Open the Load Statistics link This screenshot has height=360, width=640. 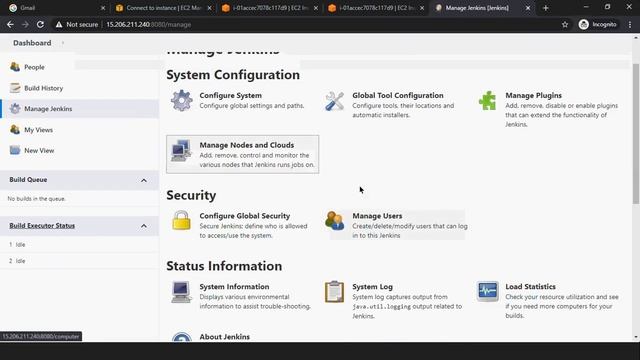[x=531, y=287]
